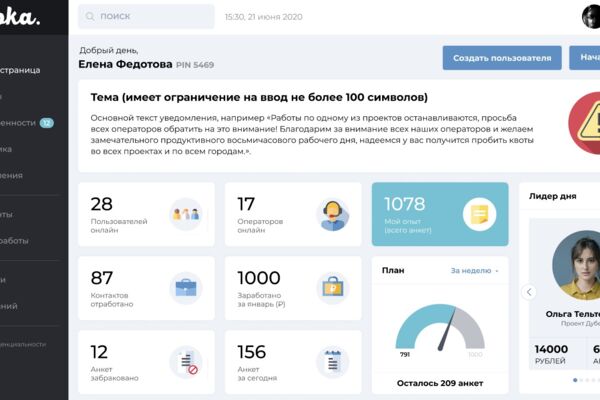Click the search magnifier icon
This screenshot has width=600, height=400.
coord(90,16)
